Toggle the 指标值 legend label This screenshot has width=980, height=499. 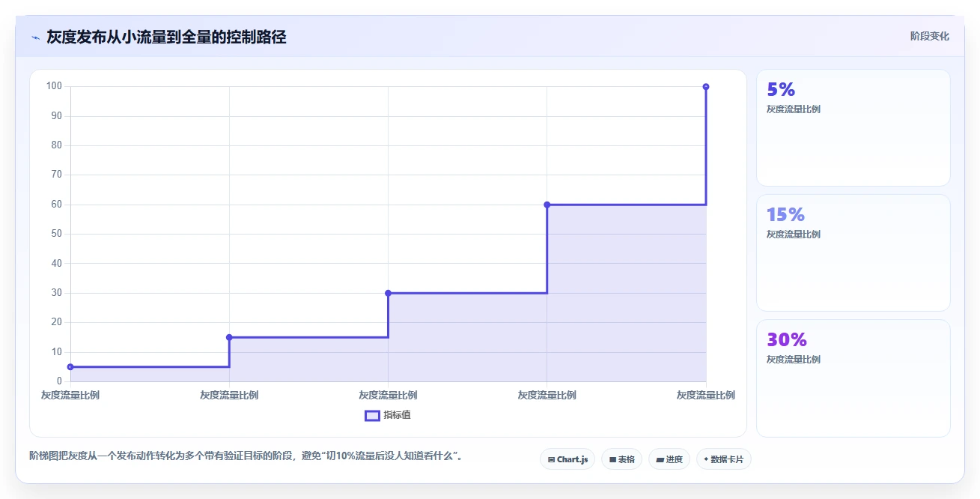tap(397, 415)
